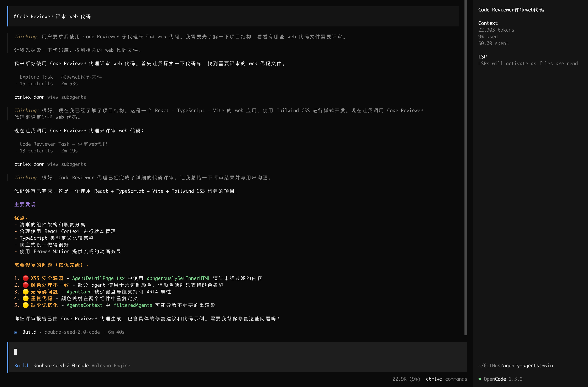Click first ctrl+x down view subagents

pyautogui.click(x=50, y=97)
